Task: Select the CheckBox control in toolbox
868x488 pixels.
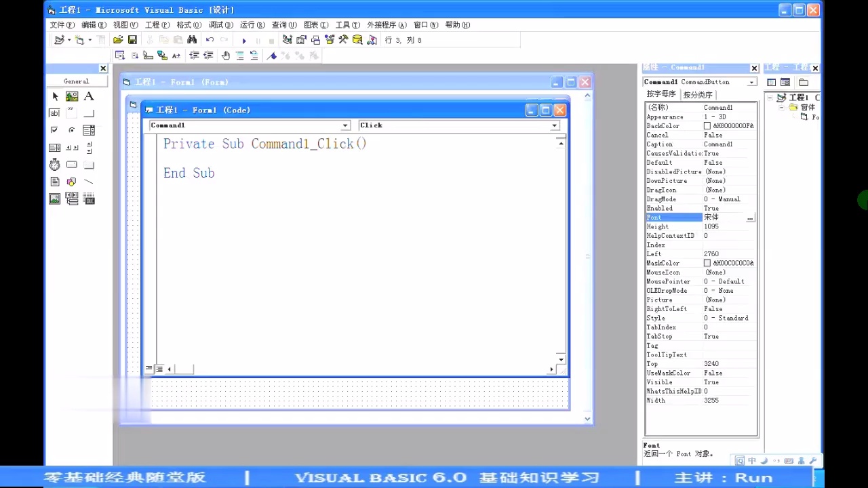Action: pos(55,130)
